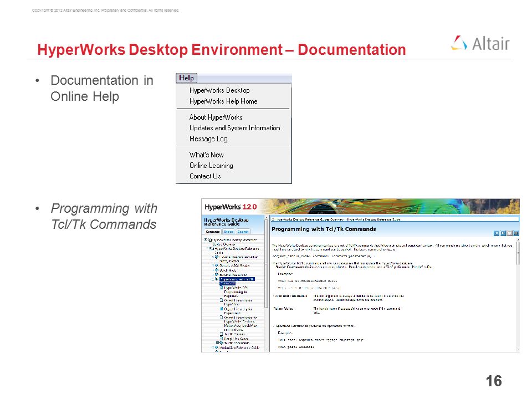Image resolution: width=532 pixels, height=399 pixels.
Task: Select Updates and System Information
Action: coord(235,128)
